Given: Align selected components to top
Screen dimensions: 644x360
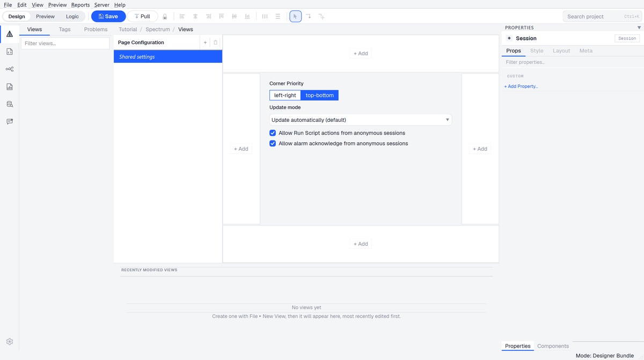Looking at the screenshot, I should click(221, 17).
